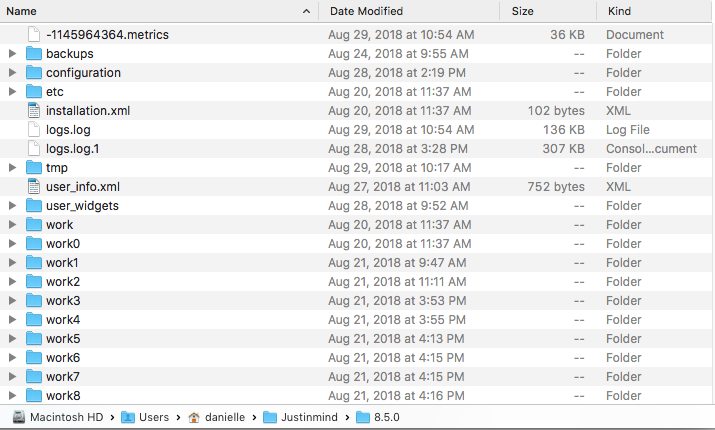Expand the work5 folder triangle
Viewport: 715px width, 430px height.
click(12, 339)
